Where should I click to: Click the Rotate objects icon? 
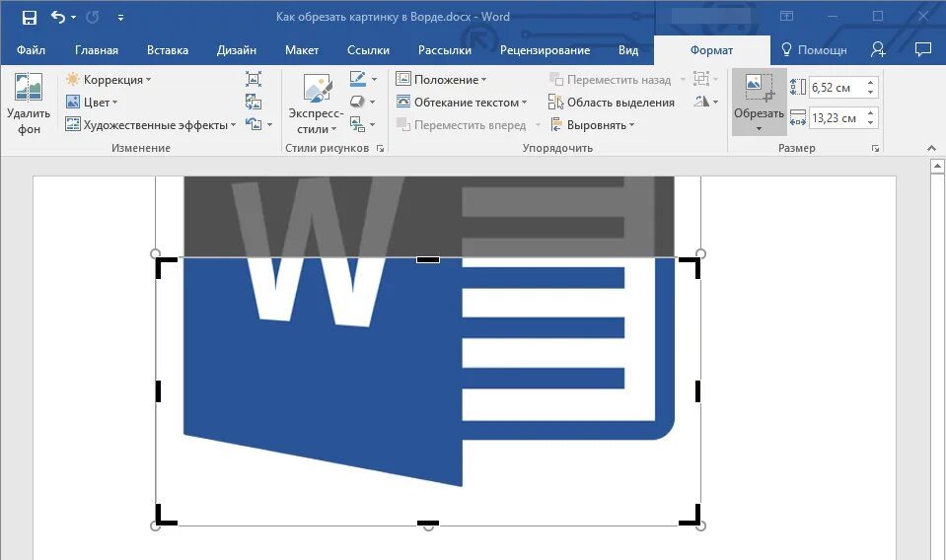(701, 102)
